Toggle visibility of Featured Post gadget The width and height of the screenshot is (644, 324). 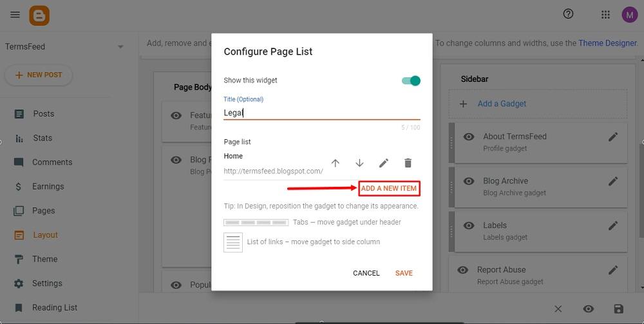[x=176, y=115]
